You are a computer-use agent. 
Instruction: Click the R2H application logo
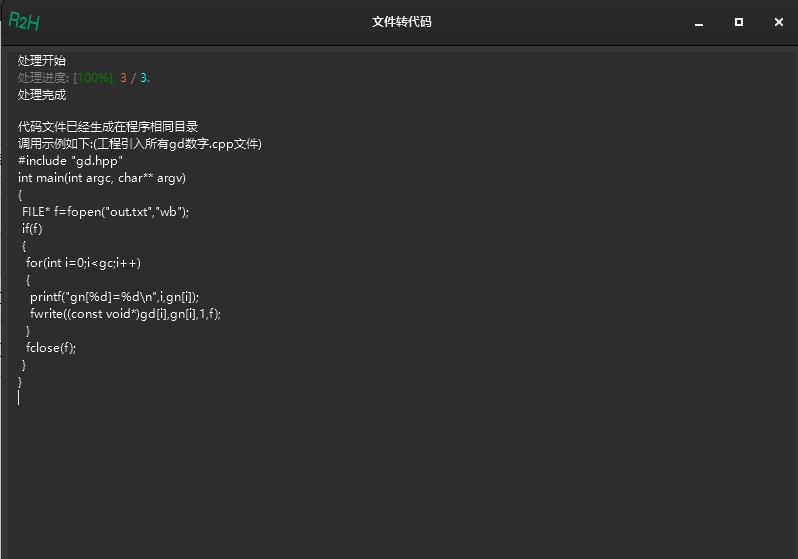point(24,21)
